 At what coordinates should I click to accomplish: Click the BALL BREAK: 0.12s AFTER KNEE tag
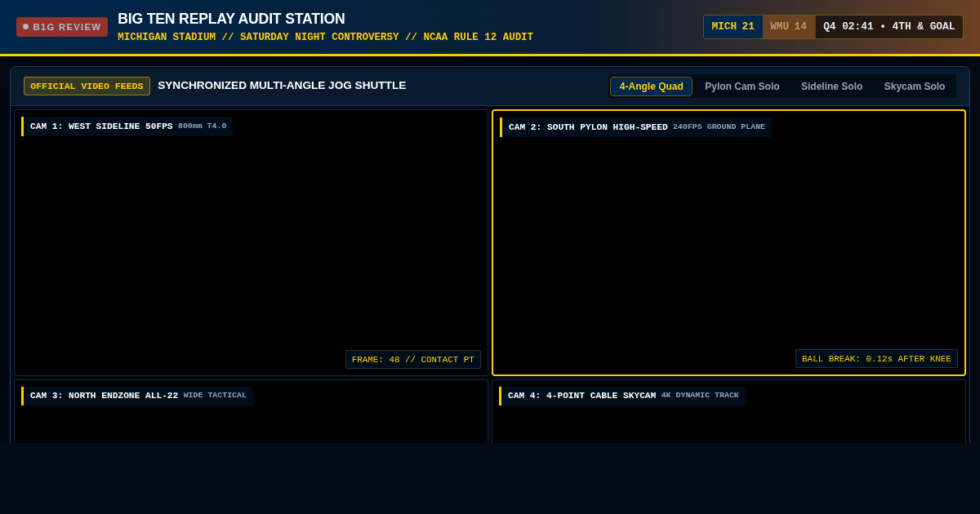pyautogui.click(x=876, y=358)
